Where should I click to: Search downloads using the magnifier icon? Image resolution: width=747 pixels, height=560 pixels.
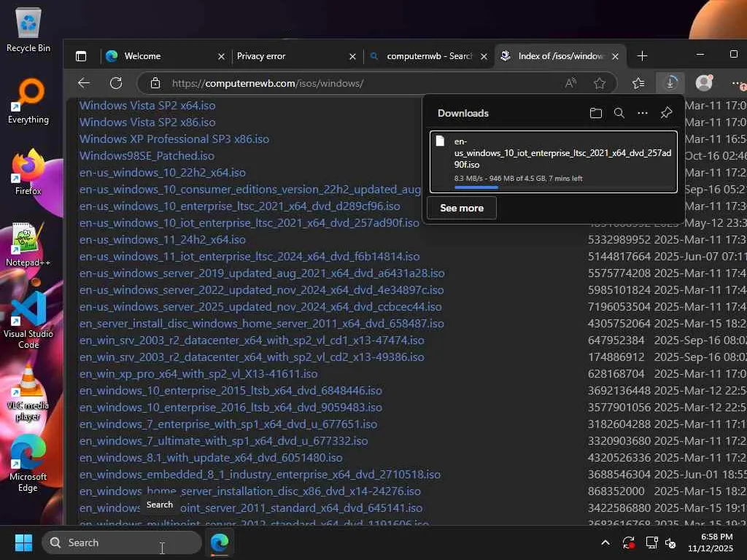pyautogui.click(x=619, y=113)
